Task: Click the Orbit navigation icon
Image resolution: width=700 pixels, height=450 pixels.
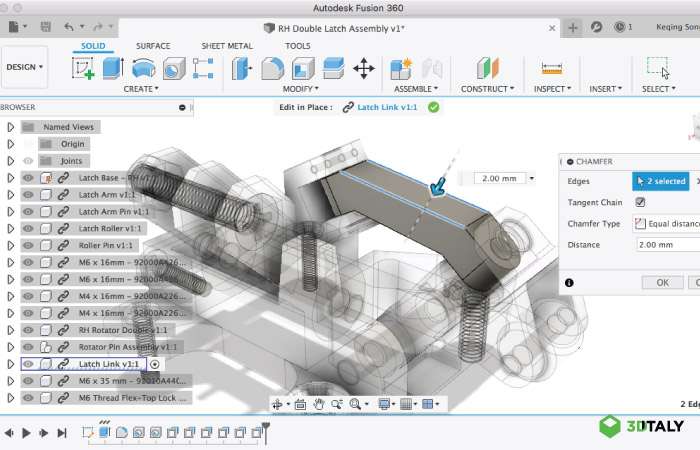Action: [277, 404]
